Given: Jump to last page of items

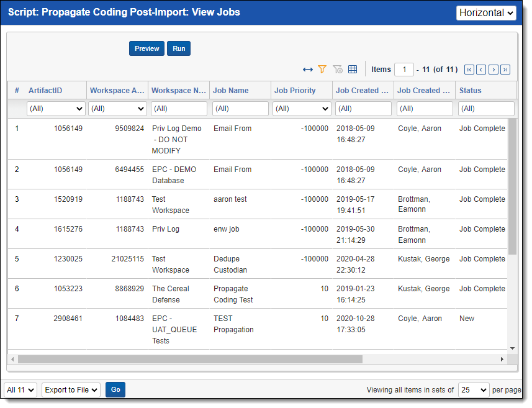Looking at the screenshot, I should 505,70.
